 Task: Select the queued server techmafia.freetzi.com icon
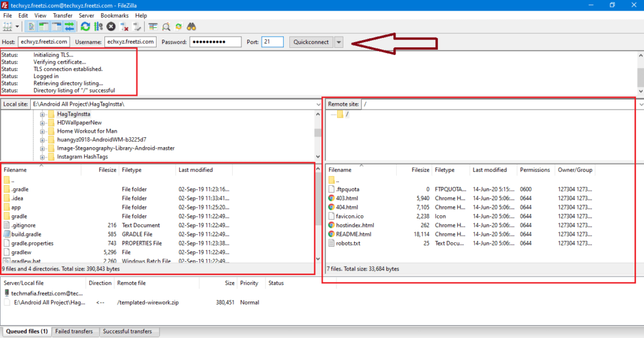(x=6, y=293)
